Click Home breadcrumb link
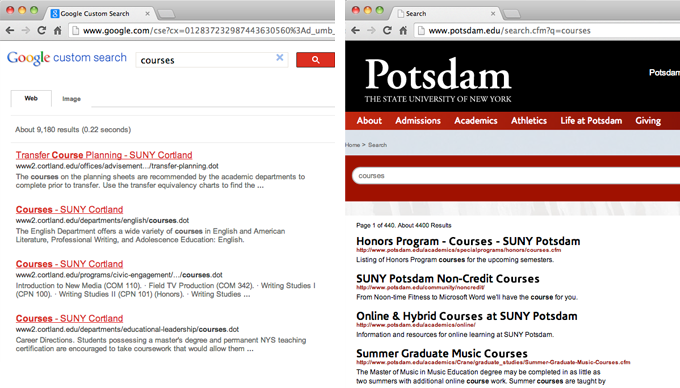 click(353, 145)
